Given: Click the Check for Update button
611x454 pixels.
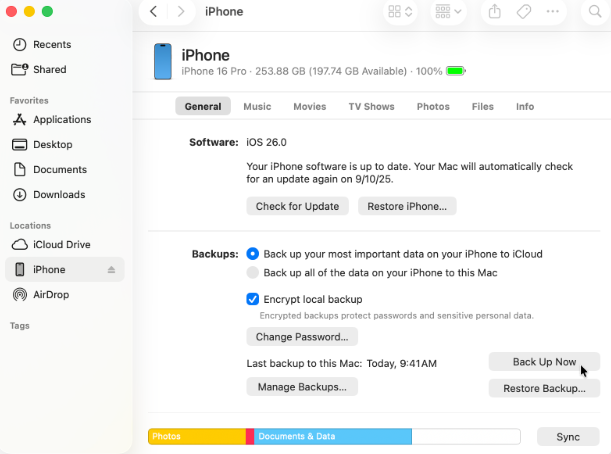Looking at the screenshot, I should tap(297, 206).
